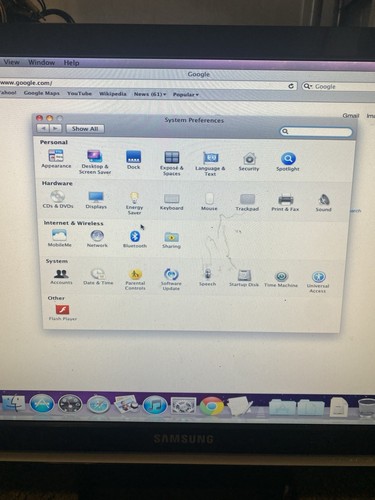Viewport: 375px width, 500px height.
Task: Launch Google Chrome from the Dock
Action: point(211,405)
